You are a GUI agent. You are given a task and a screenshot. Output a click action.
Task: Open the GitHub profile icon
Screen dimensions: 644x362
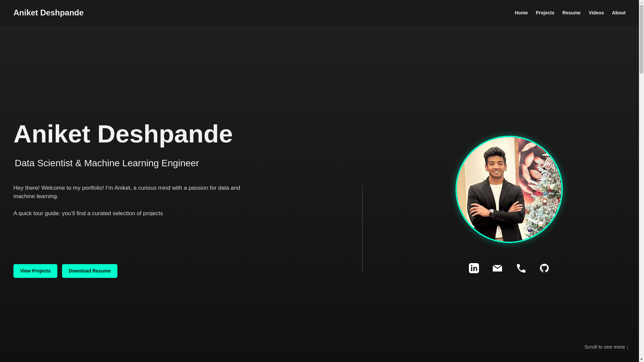coord(544,268)
